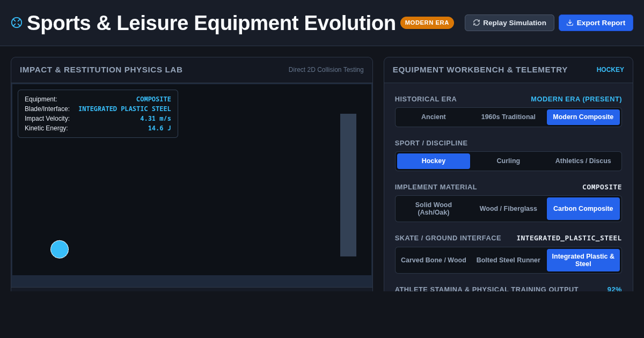Replay the simulation
This screenshot has width=644, height=338.
point(509,23)
